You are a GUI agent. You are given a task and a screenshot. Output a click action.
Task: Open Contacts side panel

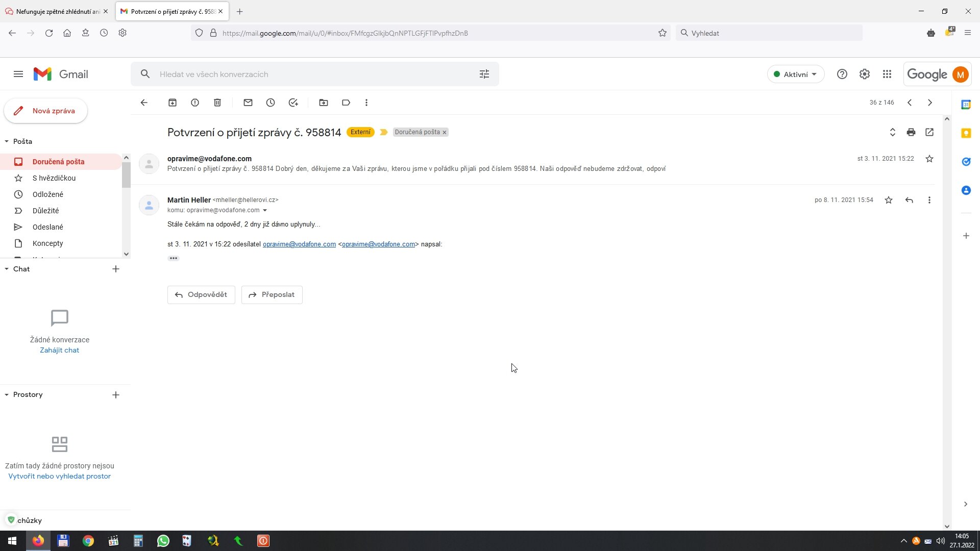click(966, 190)
